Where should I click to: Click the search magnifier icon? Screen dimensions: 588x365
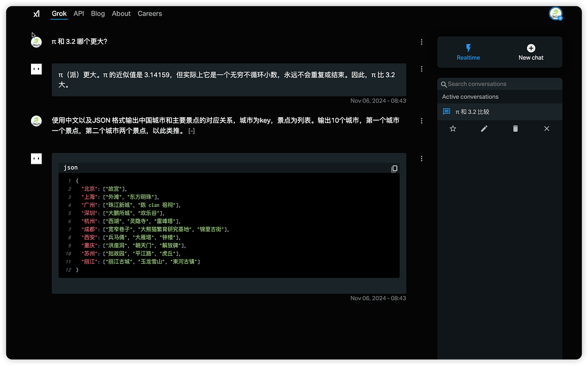coord(444,84)
